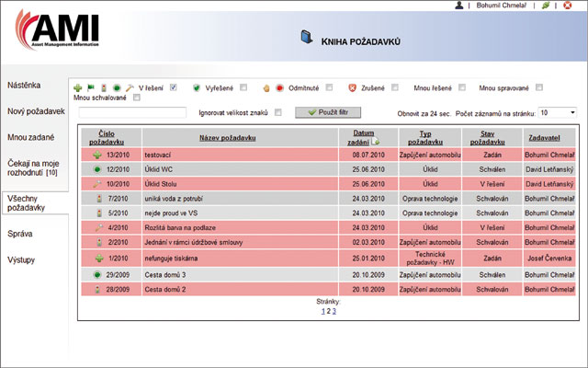The height and width of the screenshot is (368, 588).
Task: Uncheck the V řešení filter checkbox
Action: (173, 87)
